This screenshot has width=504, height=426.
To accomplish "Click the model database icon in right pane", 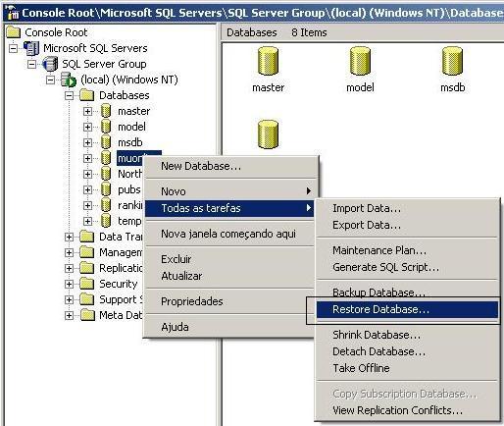I will [x=360, y=61].
